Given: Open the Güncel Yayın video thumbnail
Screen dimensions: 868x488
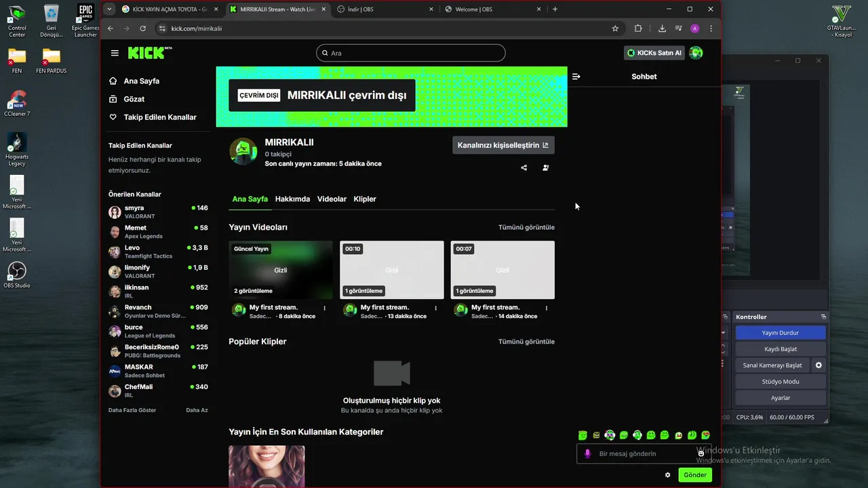Looking at the screenshot, I should 281,270.
